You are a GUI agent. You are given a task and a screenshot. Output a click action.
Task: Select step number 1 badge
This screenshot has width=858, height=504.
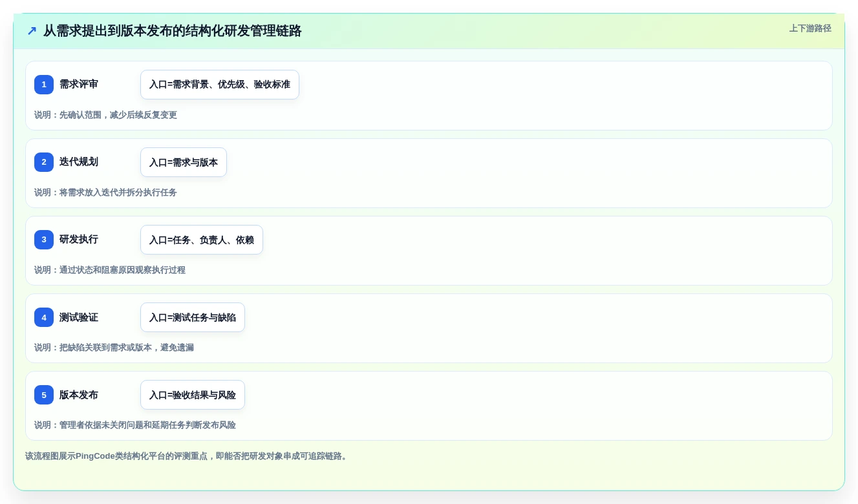[44, 85]
